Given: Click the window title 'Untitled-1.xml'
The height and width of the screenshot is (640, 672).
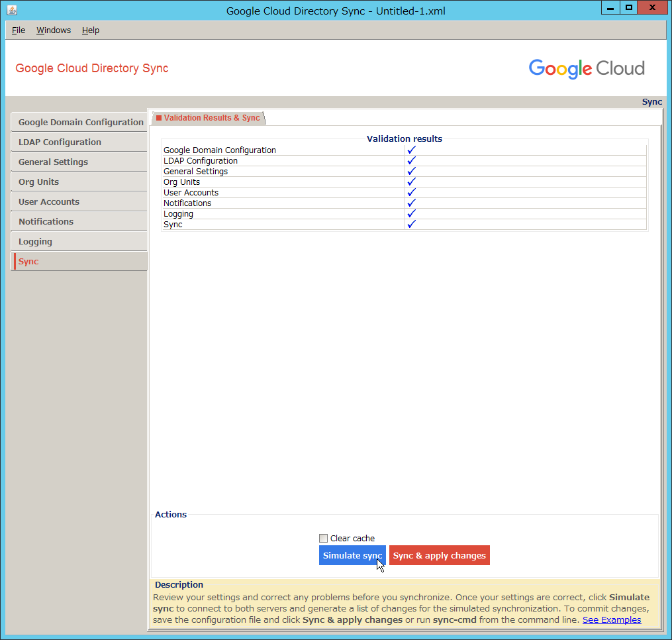Looking at the screenshot, I should pyautogui.click(x=410, y=11).
